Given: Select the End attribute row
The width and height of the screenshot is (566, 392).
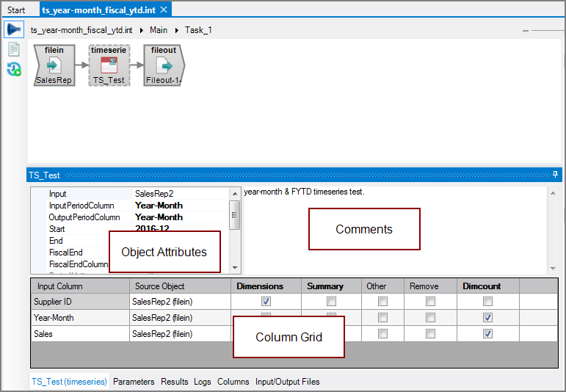Looking at the screenshot, I should pyautogui.click(x=79, y=241).
